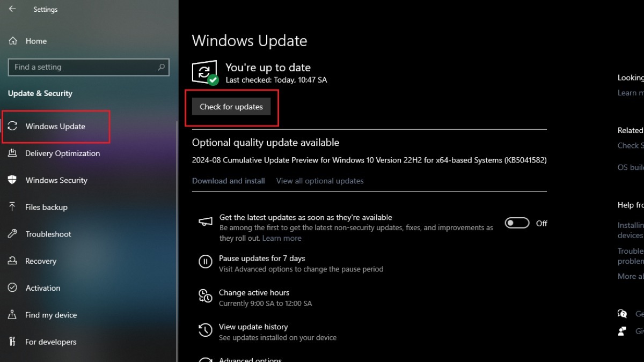Click Download and install link
The width and height of the screenshot is (644, 362).
[229, 181]
